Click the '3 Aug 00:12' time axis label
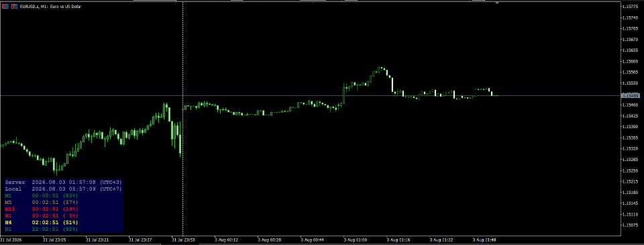The width and height of the screenshot is (644, 245). click(226, 239)
